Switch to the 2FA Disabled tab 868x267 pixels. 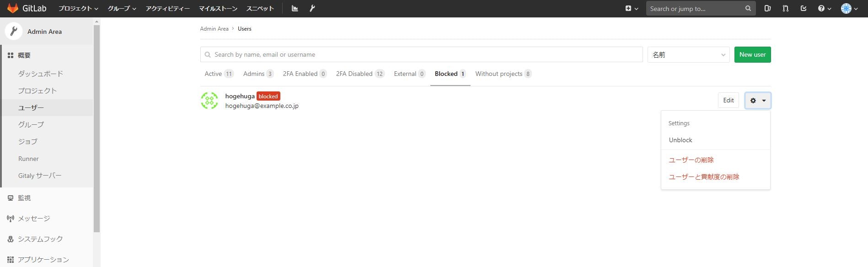tap(360, 74)
